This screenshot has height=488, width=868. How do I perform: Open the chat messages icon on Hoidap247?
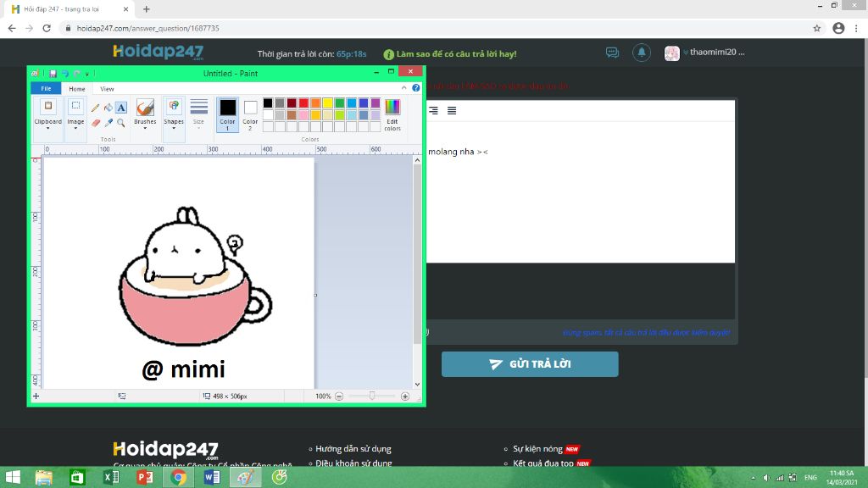click(x=612, y=53)
